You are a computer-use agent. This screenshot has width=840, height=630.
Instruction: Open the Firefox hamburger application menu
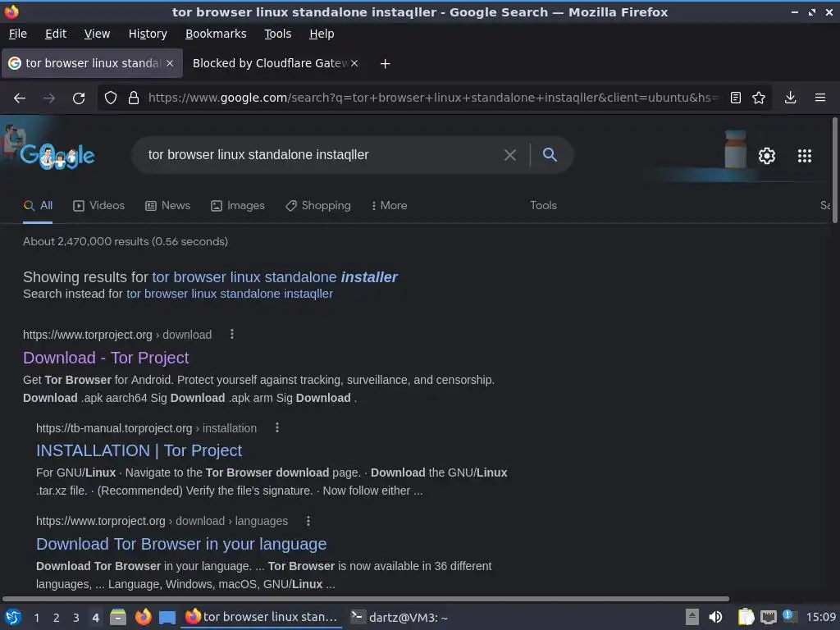tap(820, 98)
